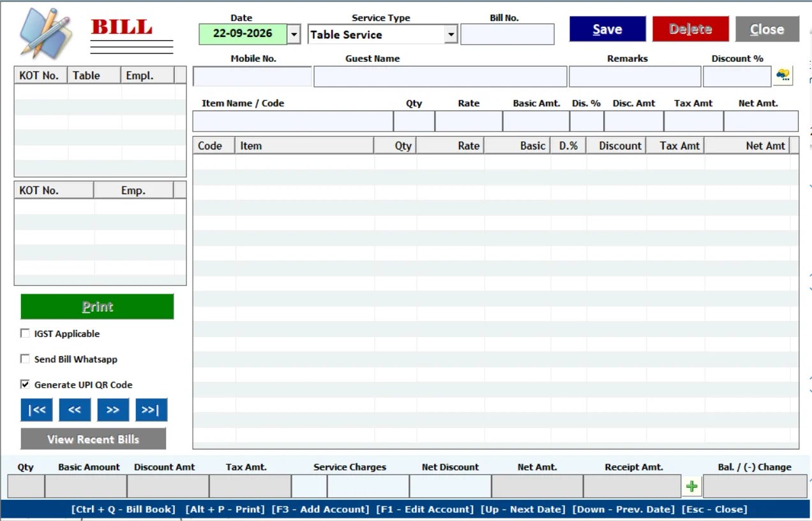Click the Qty entry box in item row
Image resolution: width=812 pixels, height=521 pixels.
click(414, 121)
